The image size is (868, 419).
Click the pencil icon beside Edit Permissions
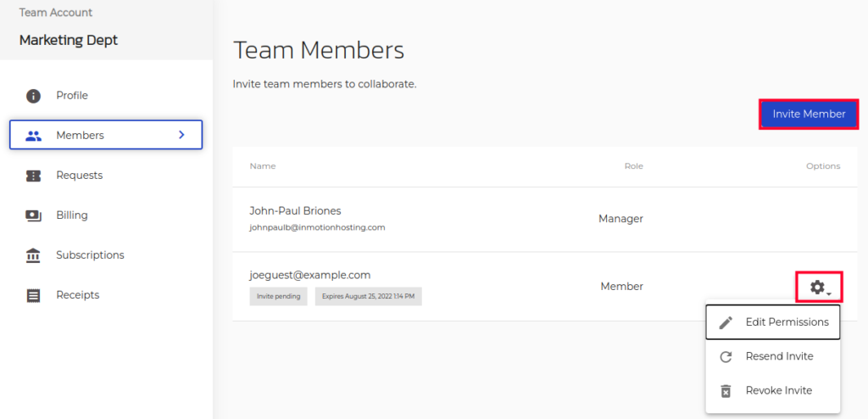click(x=726, y=322)
